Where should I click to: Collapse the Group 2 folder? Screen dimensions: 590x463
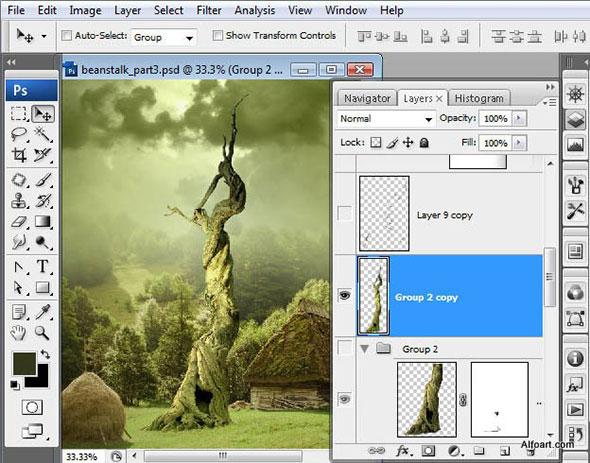364,349
